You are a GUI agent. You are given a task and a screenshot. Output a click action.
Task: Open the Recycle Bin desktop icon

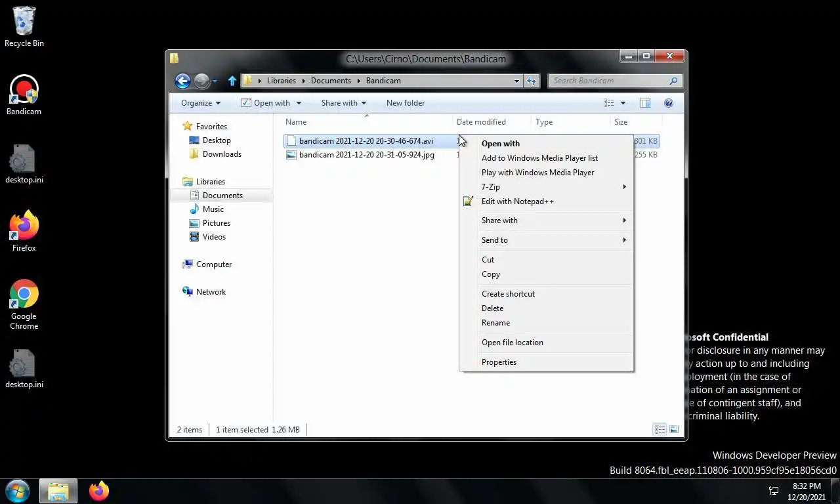(x=24, y=27)
